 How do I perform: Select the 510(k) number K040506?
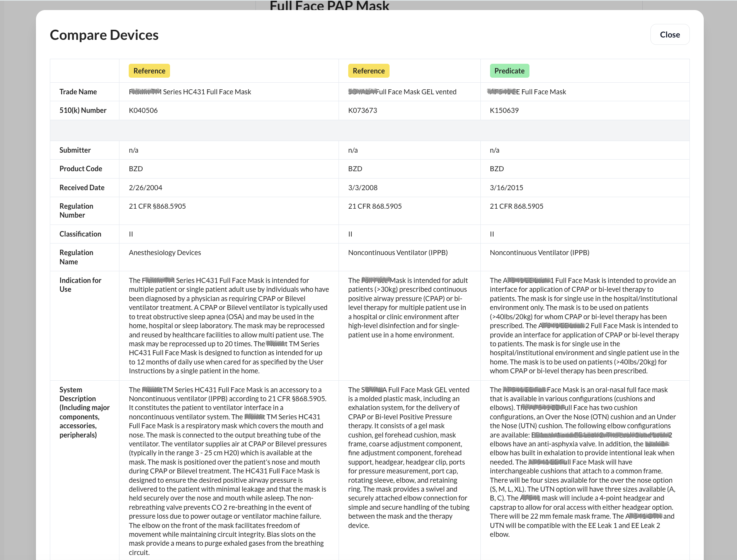tap(143, 111)
